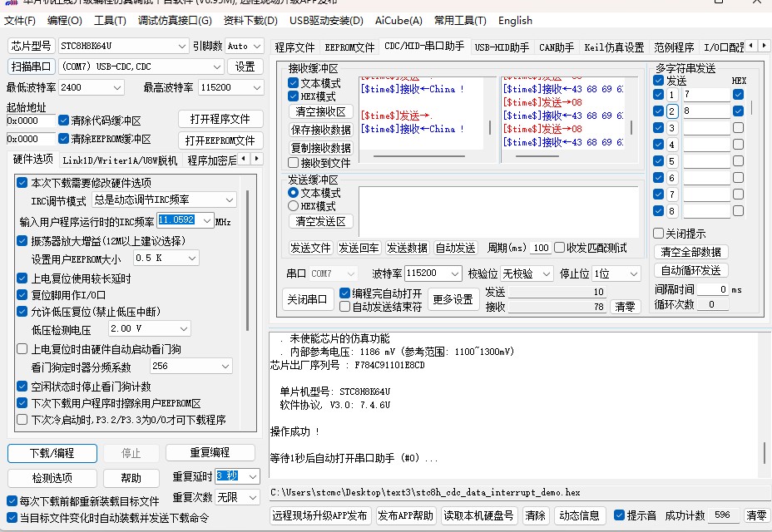Select send buffer HEX模式 radio button
This screenshot has width=772, height=532.
pos(293,205)
